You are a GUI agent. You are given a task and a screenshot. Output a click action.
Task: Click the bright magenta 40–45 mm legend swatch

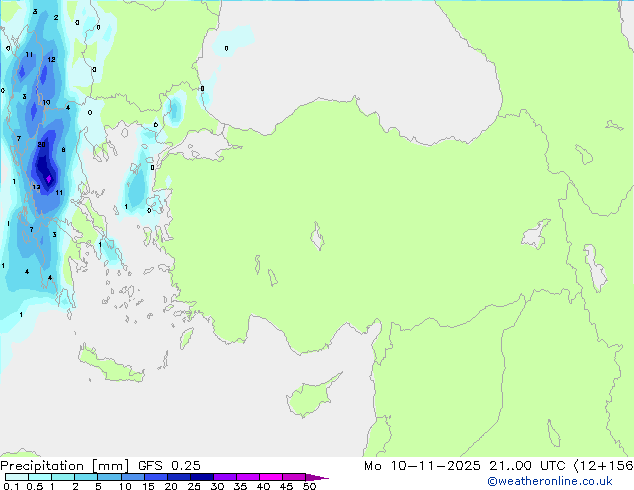271,477
